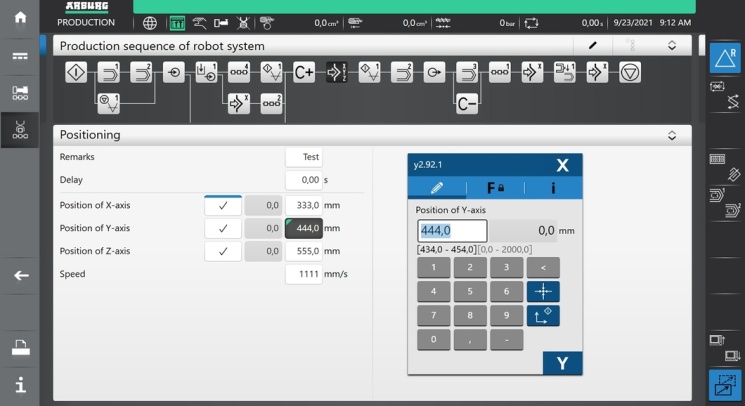The width and height of the screenshot is (745, 406).
Task: Toggle the Position of X-axis checkbox
Action: pos(223,206)
